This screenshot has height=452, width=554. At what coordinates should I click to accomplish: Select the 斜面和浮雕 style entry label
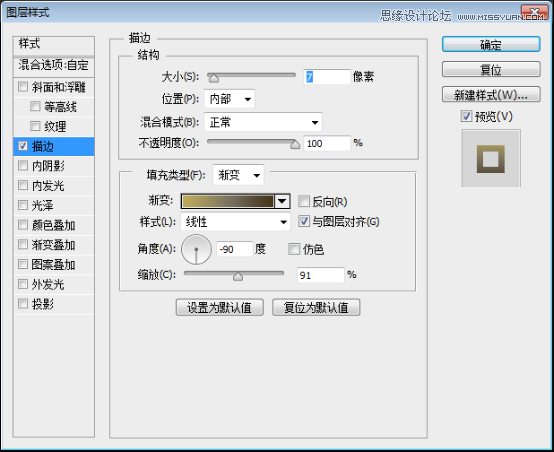(59, 87)
